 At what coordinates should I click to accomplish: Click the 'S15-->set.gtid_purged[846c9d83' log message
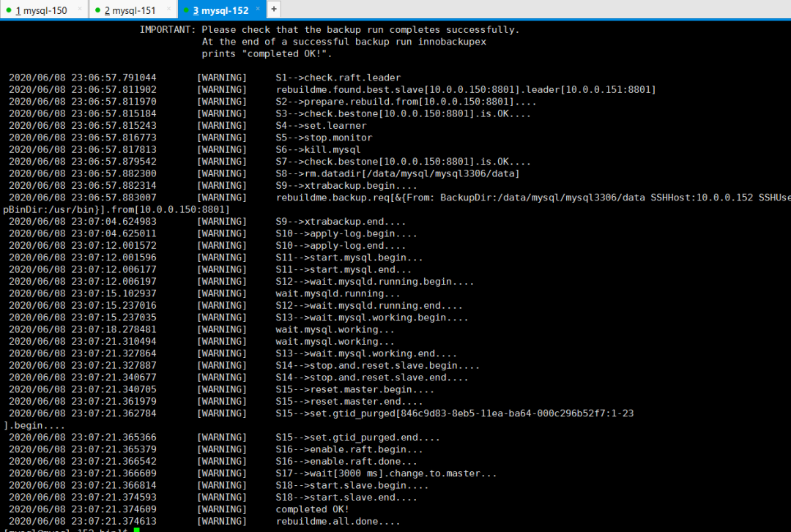(x=455, y=413)
